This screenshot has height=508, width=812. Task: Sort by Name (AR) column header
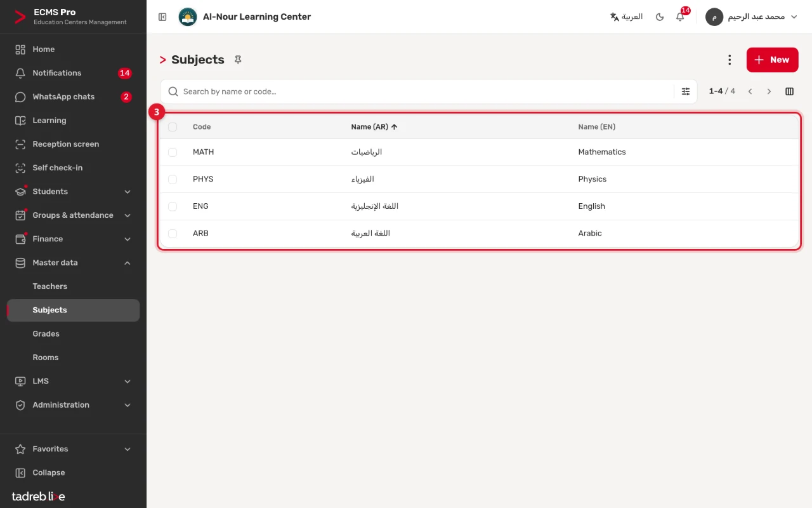tap(374, 127)
